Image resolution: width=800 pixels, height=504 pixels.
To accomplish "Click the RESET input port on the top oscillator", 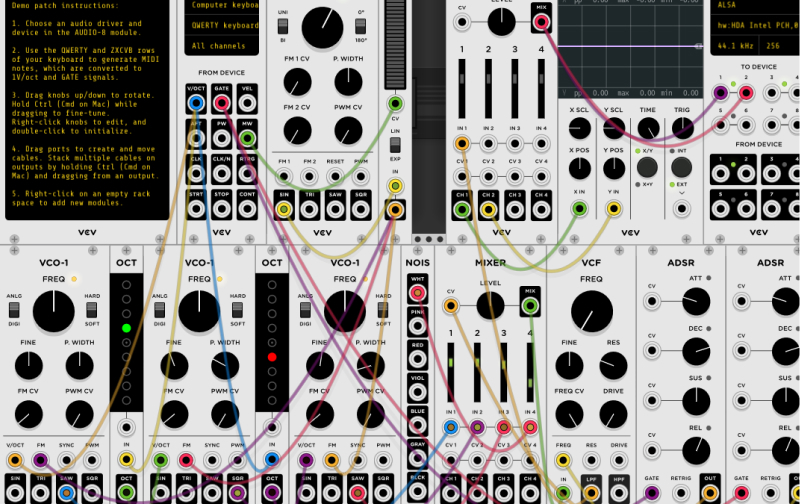I will tap(335, 177).
